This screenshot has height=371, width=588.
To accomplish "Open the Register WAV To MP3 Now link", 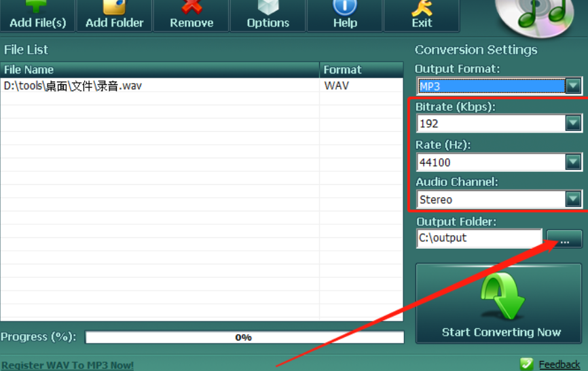I will pyautogui.click(x=68, y=365).
